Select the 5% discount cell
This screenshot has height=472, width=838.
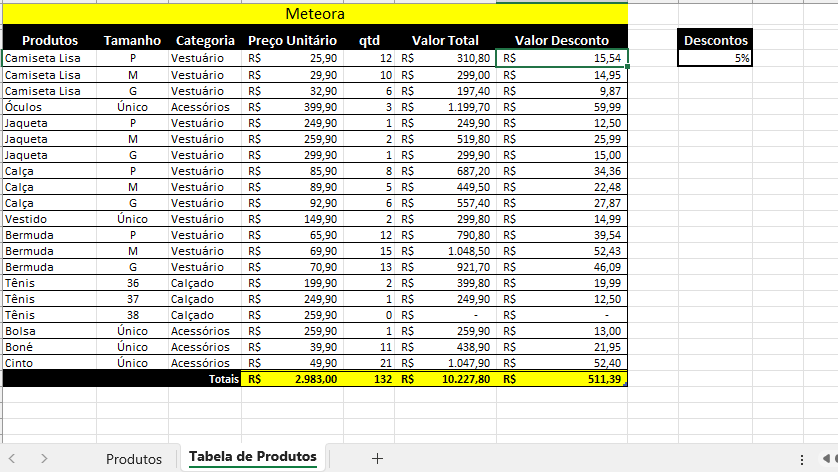pyautogui.click(x=715, y=58)
